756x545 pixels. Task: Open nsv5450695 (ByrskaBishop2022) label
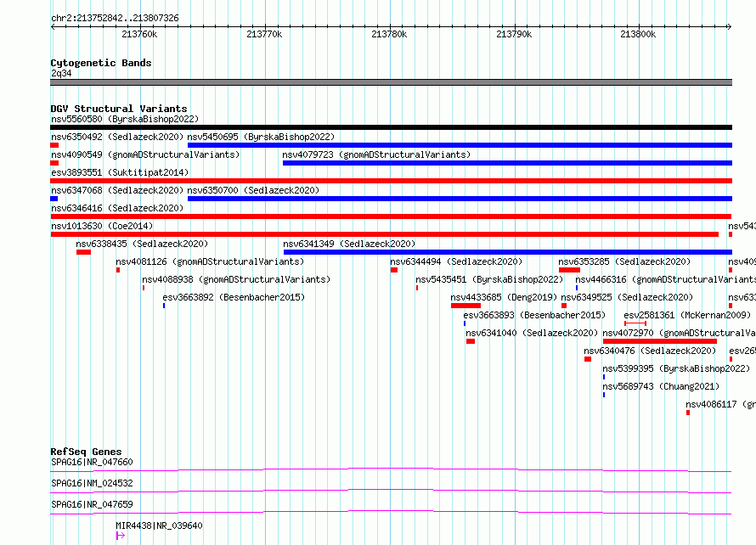point(261,137)
